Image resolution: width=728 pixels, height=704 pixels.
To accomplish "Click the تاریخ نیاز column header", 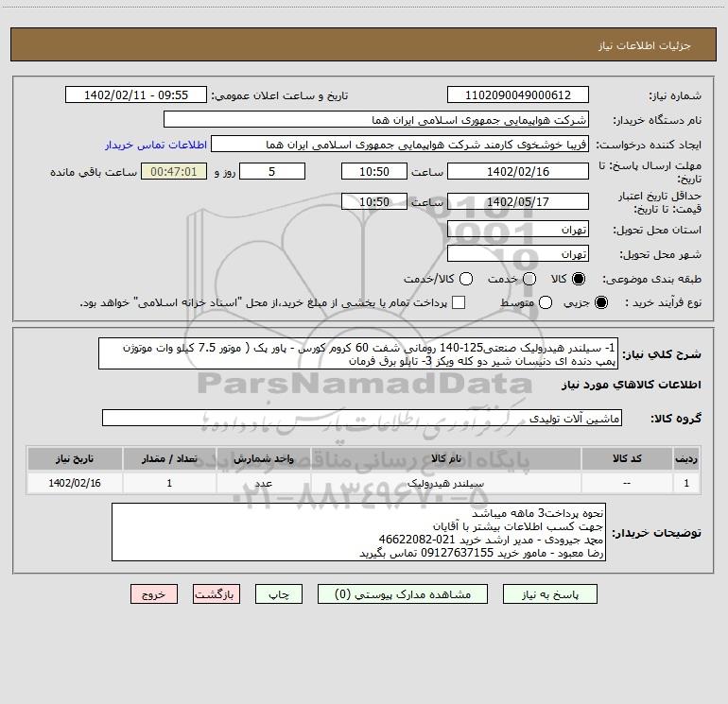I will tap(75, 458).
